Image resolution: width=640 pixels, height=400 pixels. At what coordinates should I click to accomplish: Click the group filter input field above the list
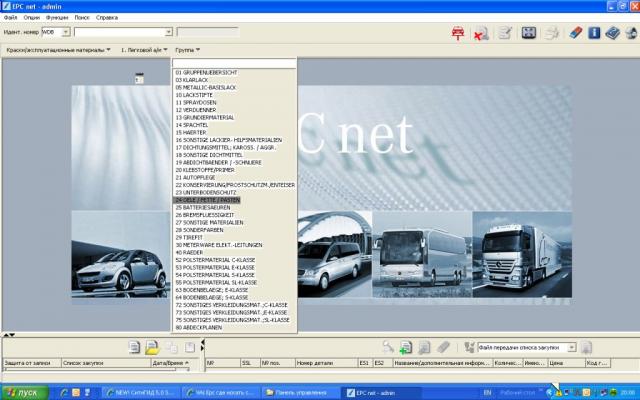234,63
